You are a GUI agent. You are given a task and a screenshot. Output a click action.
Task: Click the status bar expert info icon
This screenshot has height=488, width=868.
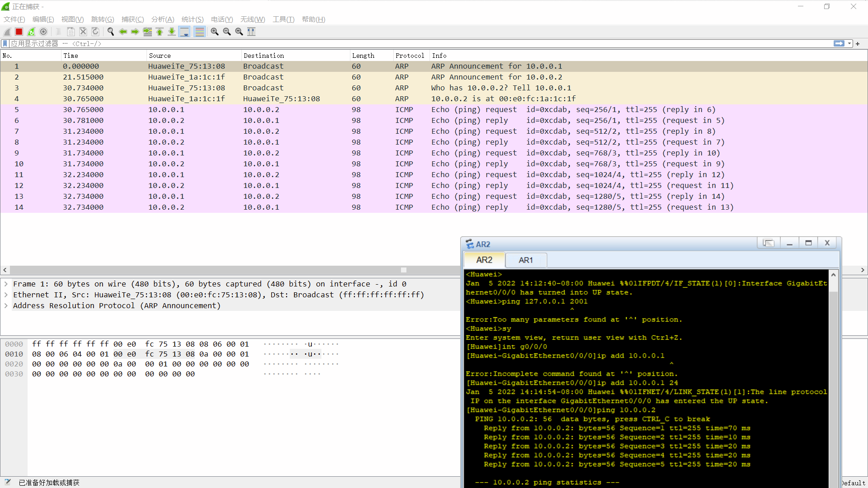tap(7, 482)
